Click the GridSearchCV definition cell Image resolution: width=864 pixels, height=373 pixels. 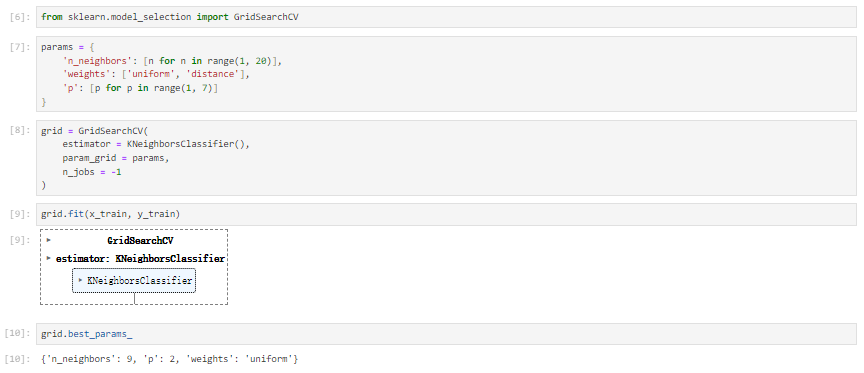(x=446, y=158)
